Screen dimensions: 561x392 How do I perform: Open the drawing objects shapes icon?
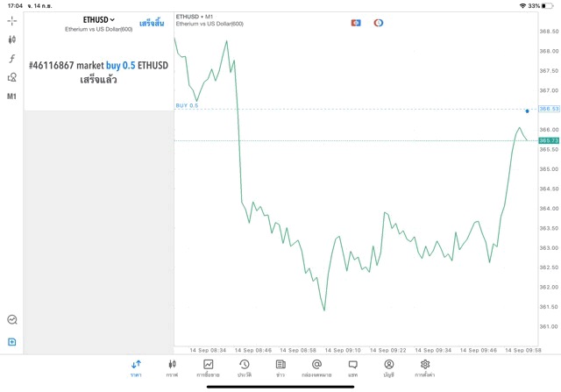[11, 77]
